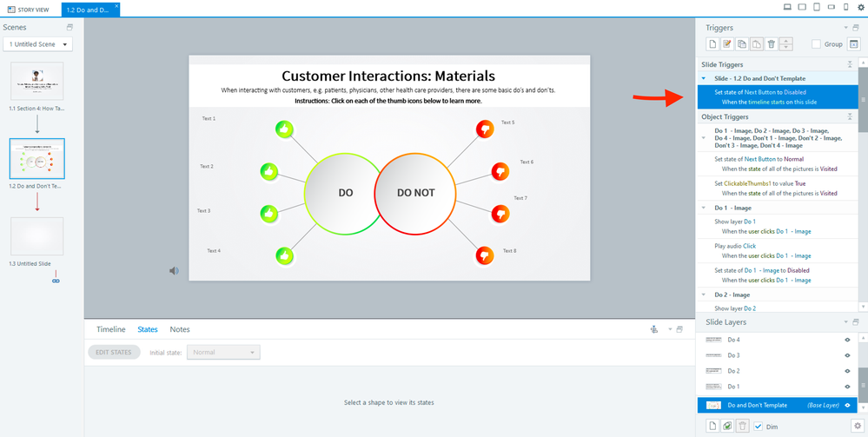Hide the Do 1 layer

[847, 387]
